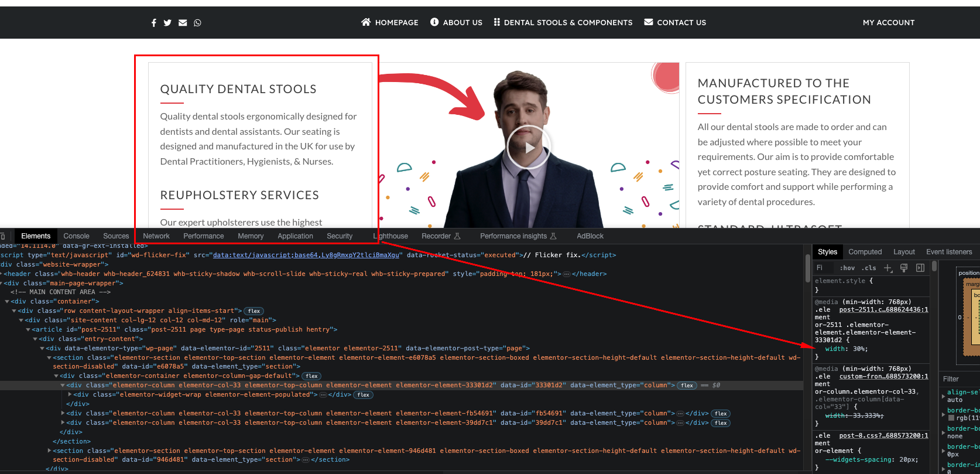
Task: Collapse the row content-layout-wrapper node
Action: 14,311
